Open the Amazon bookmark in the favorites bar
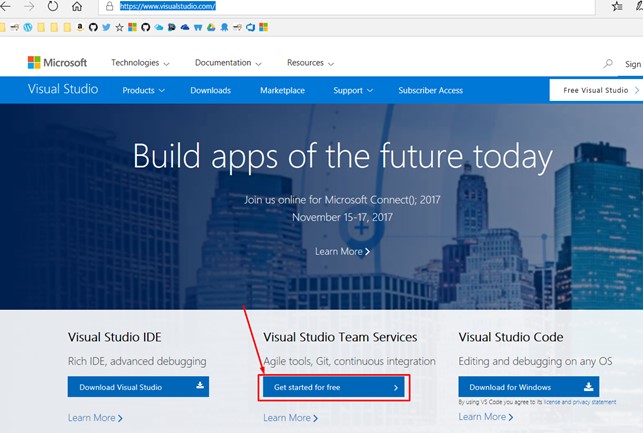This screenshot has height=433, width=643. [x=80, y=27]
